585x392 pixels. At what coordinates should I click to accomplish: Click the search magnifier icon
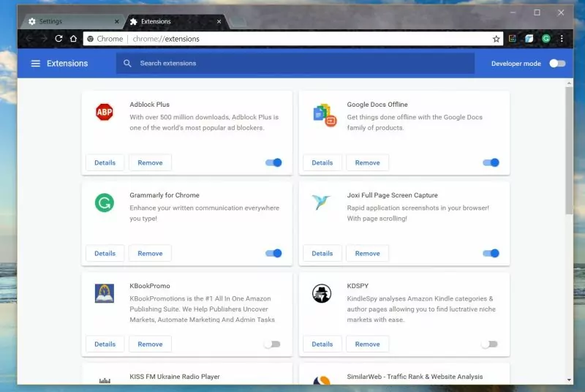127,64
